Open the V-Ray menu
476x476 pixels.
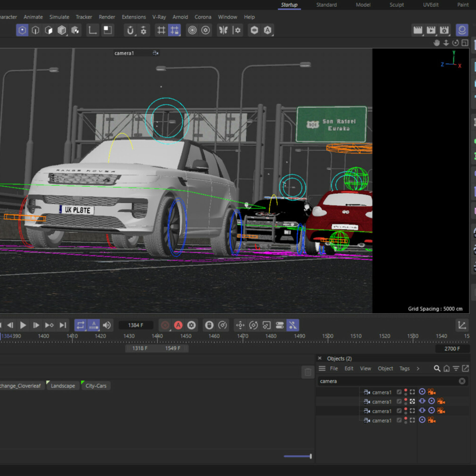[x=159, y=17]
